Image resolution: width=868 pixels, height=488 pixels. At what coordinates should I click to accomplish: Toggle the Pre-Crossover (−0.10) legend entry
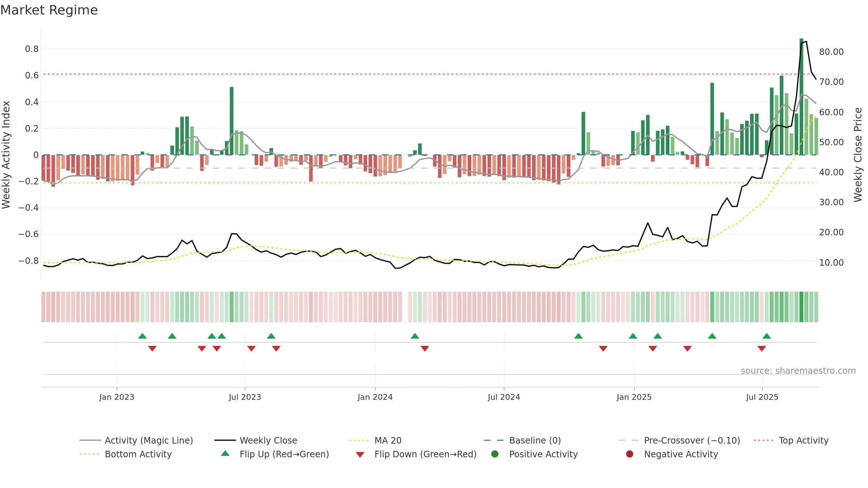tap(679, 440)
